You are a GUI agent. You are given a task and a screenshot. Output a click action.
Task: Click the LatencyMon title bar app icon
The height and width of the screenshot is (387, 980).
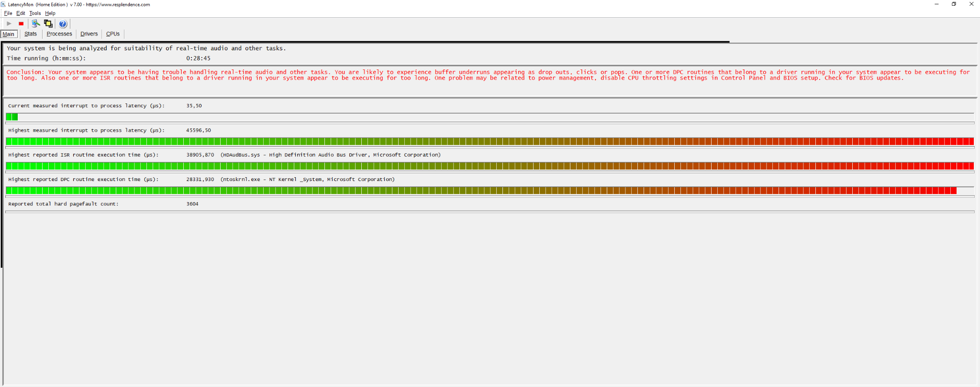3,4
